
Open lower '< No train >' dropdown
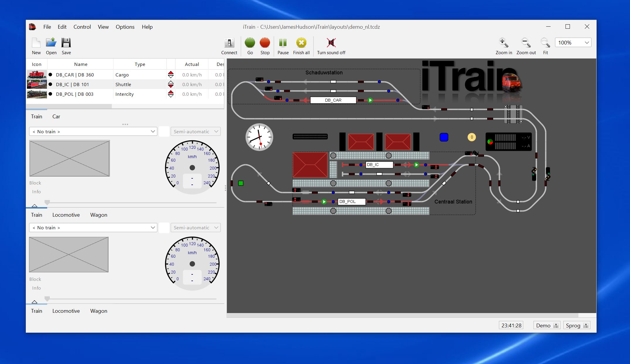tap(93, 228)
